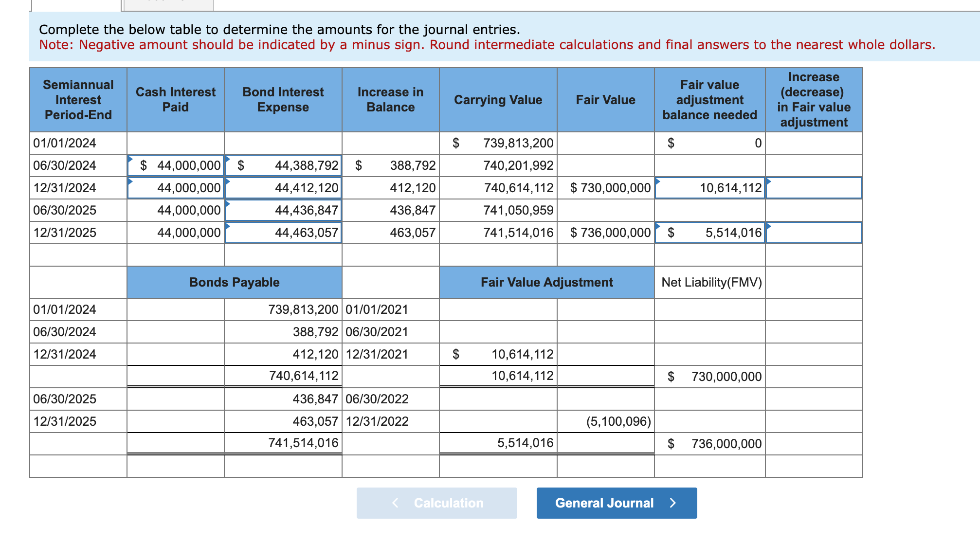Click 06/30/2024 in the lower table
The image size is (980, 543).
pos(78,332)
